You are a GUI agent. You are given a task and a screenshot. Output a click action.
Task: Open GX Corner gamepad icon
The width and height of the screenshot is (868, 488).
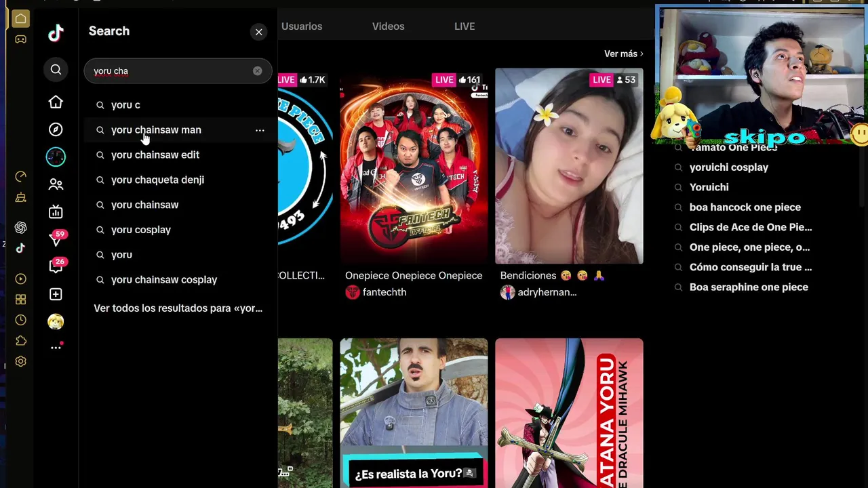click(20, 39)
